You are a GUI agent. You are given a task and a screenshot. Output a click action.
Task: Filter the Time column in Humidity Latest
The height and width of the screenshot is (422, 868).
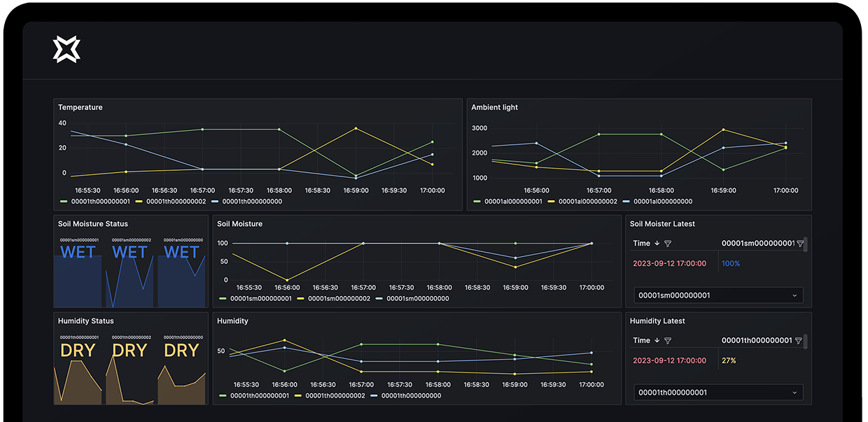668,341
